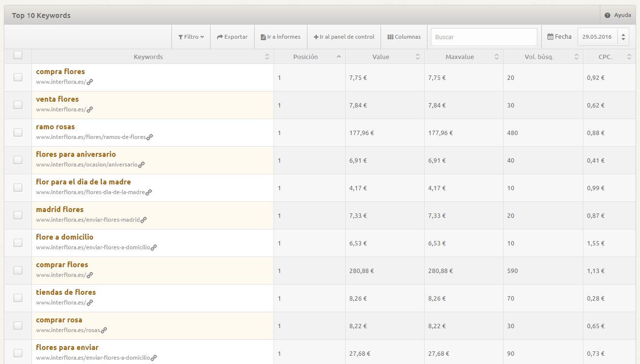Check the compra flores row checkbox
Viewport: 640px width, 364px height.
pos(18,77)
